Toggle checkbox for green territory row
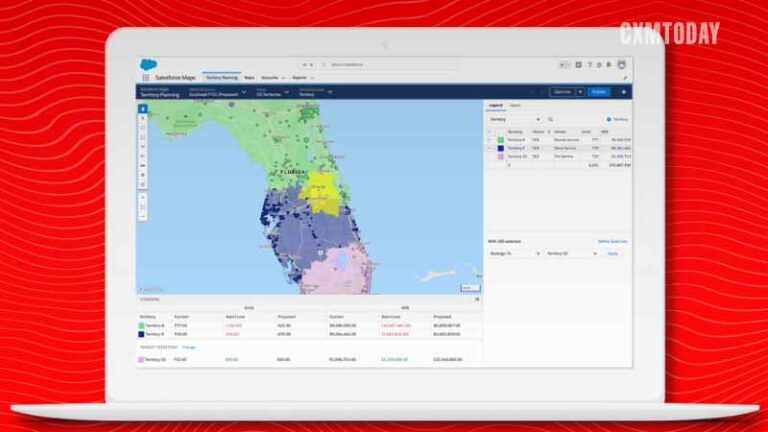Viewport: 768px width, 432px height. pyautogui.click(x=489, y=140)
